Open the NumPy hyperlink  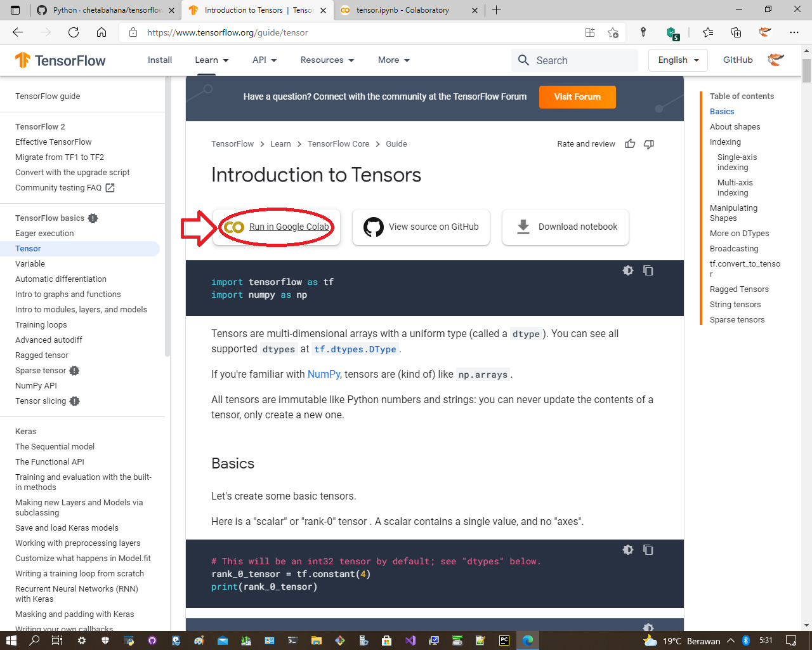[x=324, y=375]
